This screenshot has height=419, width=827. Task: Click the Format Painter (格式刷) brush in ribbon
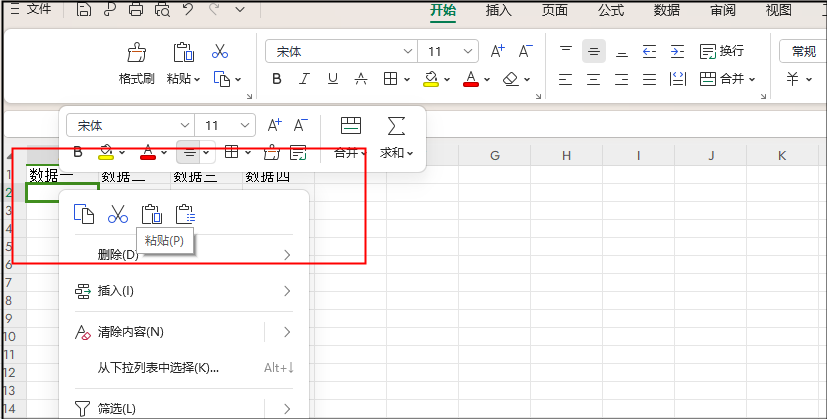[x=137, y=52]
